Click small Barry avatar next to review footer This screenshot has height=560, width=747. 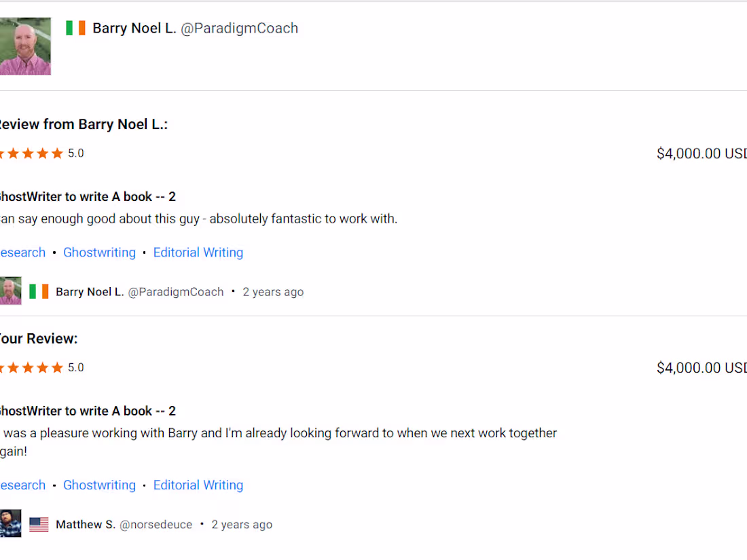click(x=10, y=291)
